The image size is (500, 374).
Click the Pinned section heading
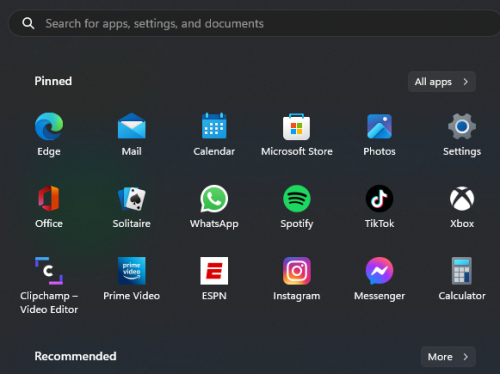tap(53, 81)
